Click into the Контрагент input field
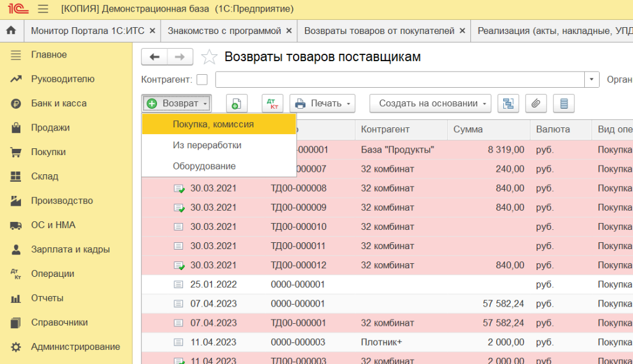 click(x=400, y=80)
